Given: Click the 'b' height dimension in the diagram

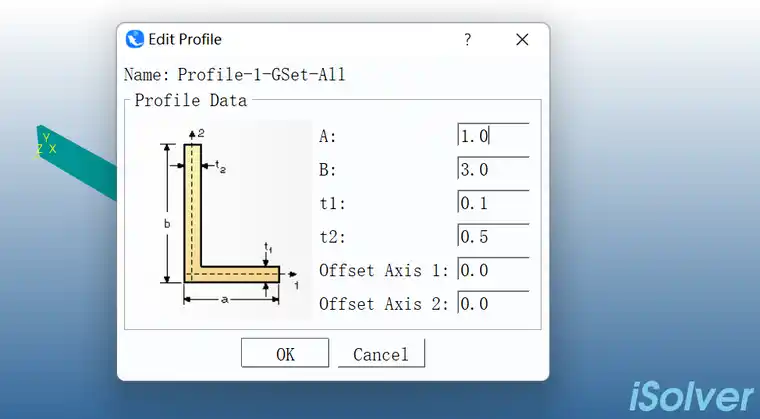Looking at the screenshot, I should click(x=167, y=223).
